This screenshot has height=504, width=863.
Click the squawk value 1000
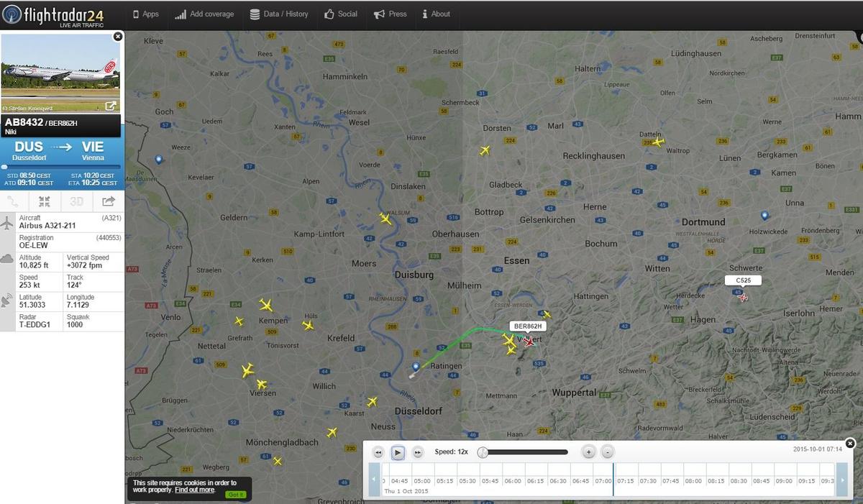click(x=75, y=325)
